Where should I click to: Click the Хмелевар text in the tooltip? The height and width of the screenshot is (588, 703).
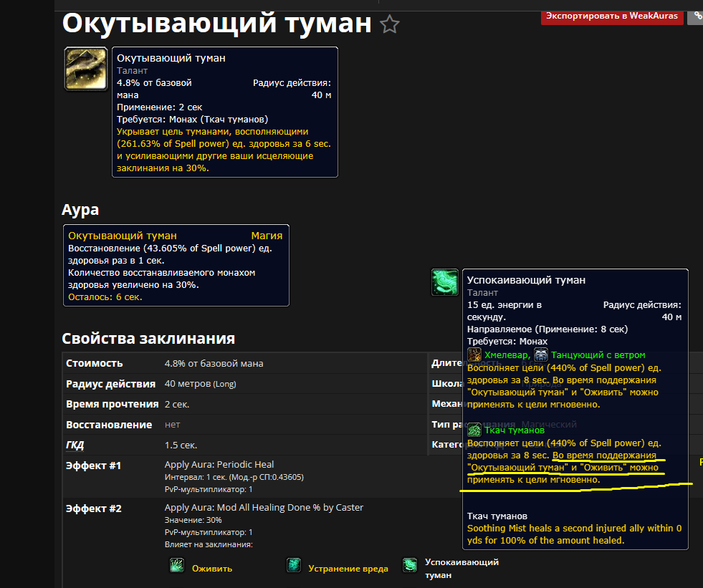pos(507,355)
